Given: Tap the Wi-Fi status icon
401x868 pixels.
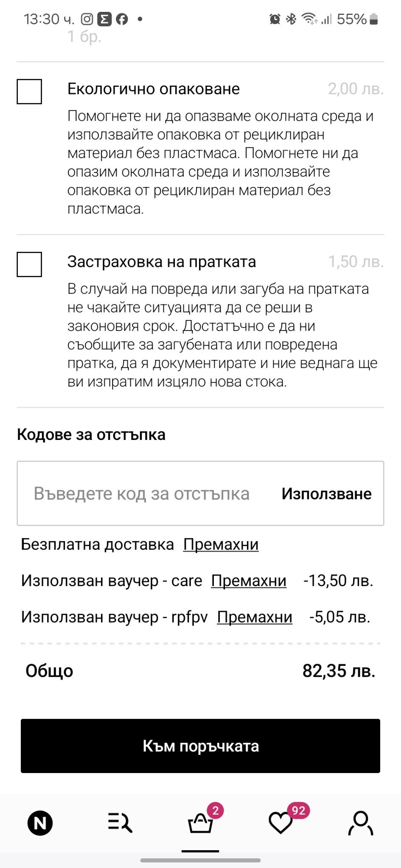Looking at the screenshot, I should [309, 19].
